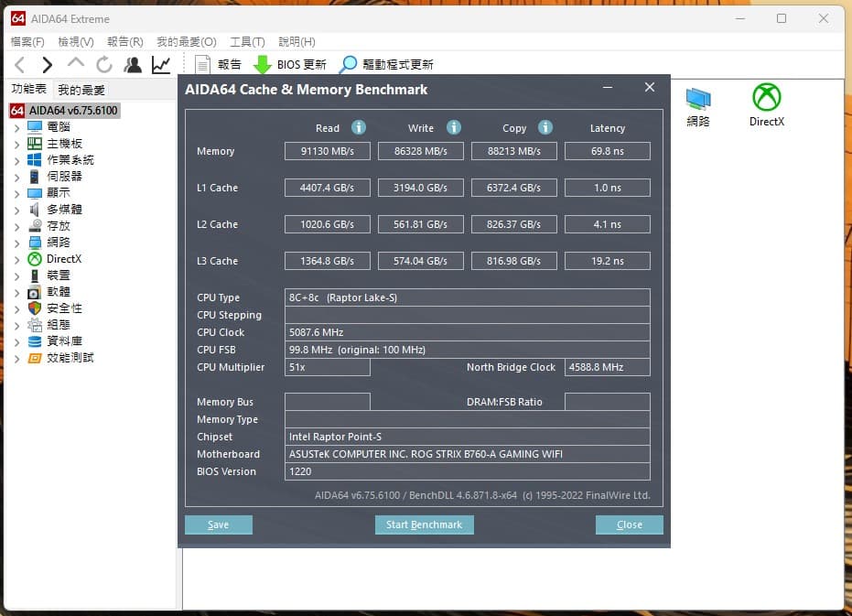Expand the 效能測試 tree branch chevron
The width and height of the screenshot is (852, 616).
[x=16, y=358]
